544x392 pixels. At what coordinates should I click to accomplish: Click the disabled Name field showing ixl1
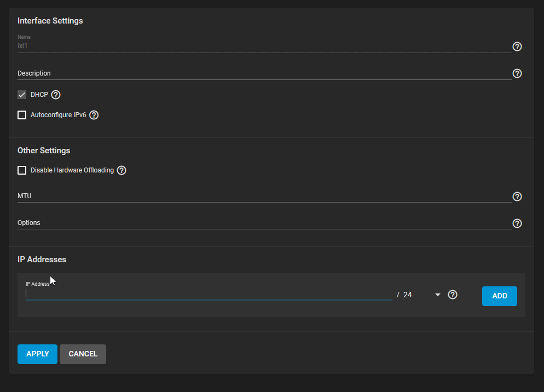[x=219, y=46]
